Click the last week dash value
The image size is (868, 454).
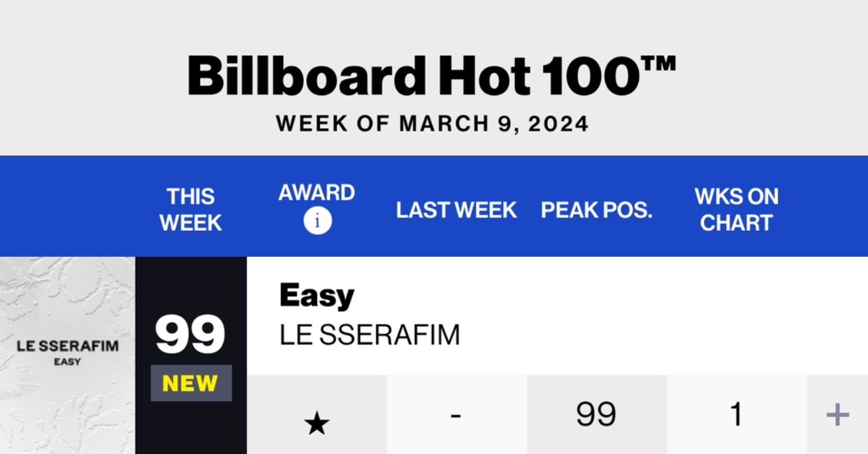(x=456, y=414)
